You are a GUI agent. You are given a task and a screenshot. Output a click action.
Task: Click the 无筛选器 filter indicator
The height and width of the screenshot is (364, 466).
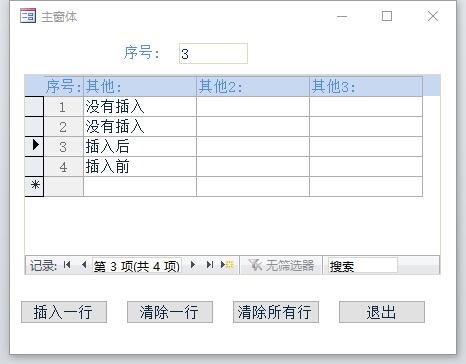281,265
